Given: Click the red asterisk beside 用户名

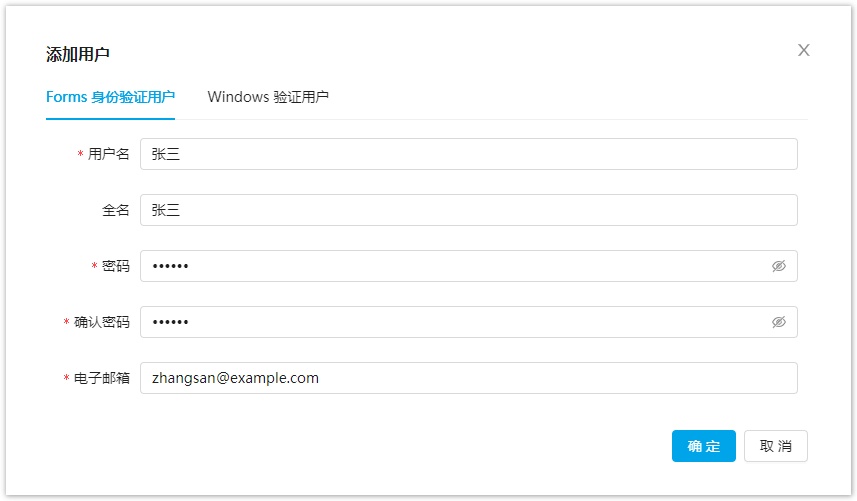Looking at the screenshot, I should pos(80,154).
